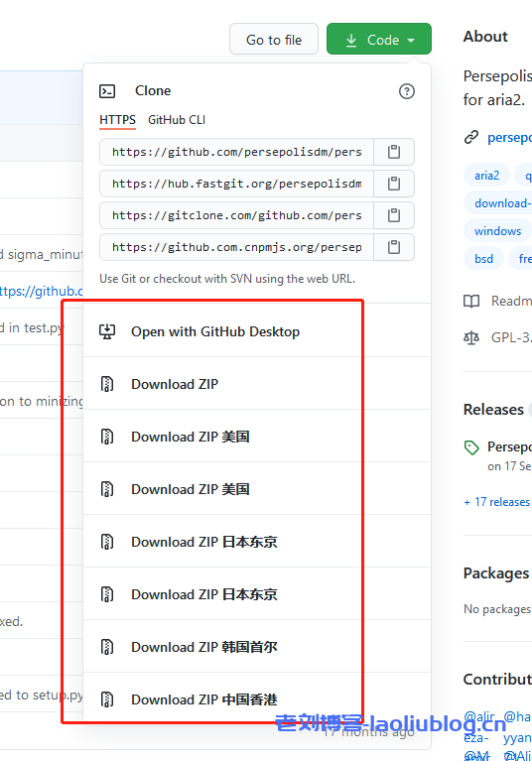The height and width of the screenshot is (761, 532).
Task: Select the gitclone.com URL field
Action: point(237,215)
